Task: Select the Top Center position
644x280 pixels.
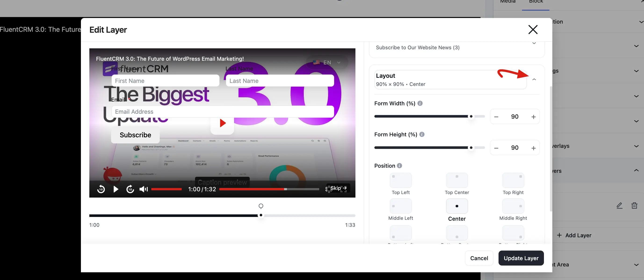Action: pos(457,180)
